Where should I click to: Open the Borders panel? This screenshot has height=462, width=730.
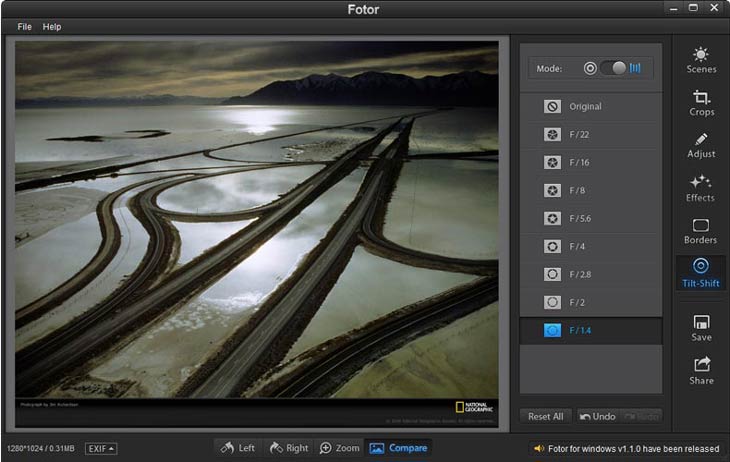tap(701, 231)
